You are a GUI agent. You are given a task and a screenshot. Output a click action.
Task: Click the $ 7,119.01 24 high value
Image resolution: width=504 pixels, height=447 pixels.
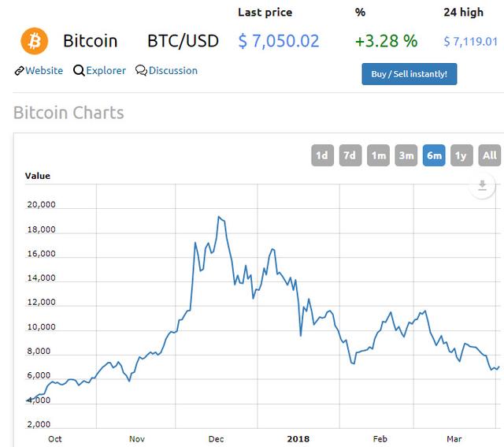[x=471, y=42]
